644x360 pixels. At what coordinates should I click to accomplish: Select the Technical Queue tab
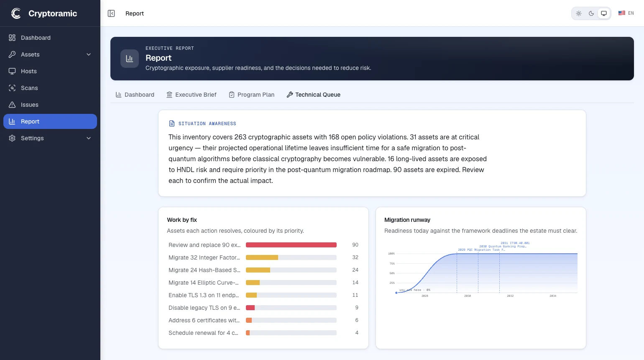314,95
